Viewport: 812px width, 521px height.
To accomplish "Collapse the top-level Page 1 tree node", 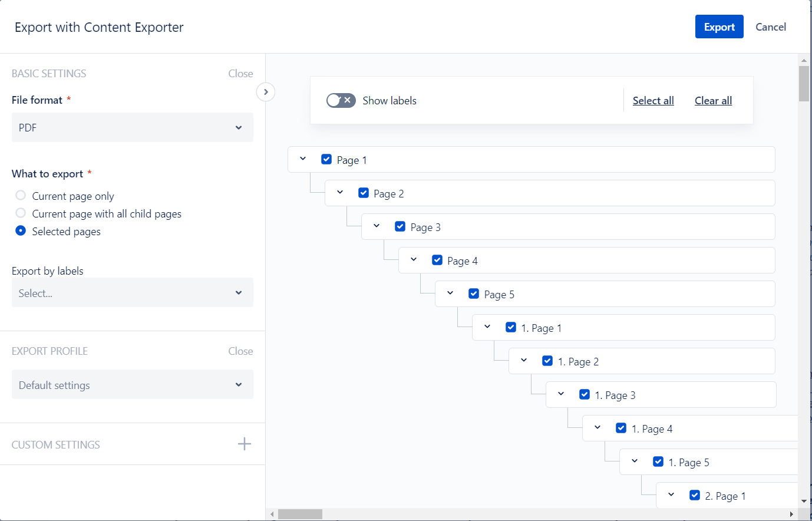I will [303, 159].
